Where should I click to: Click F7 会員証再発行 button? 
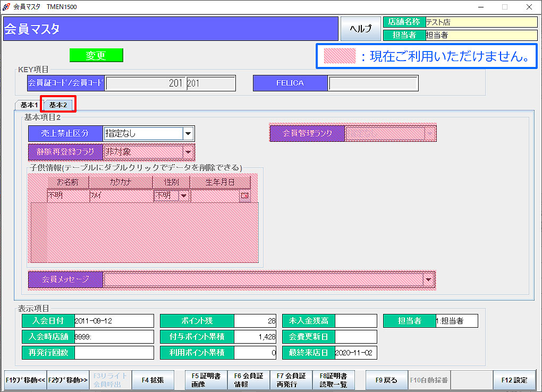(x=291, y=380)
